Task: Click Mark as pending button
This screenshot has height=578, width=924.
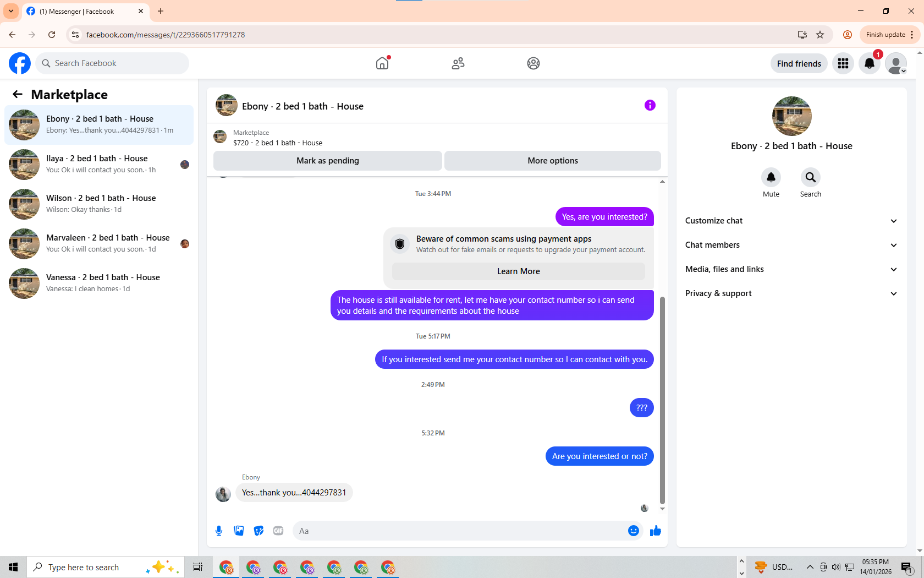Action: [328, 161]
